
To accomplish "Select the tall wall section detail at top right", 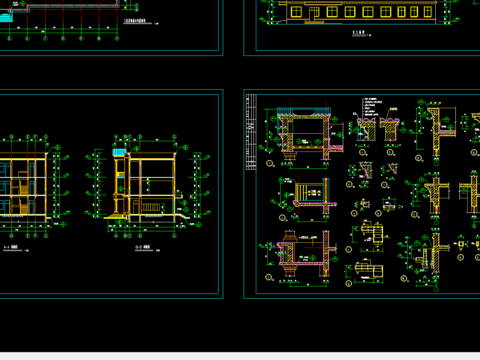I will (x=435, y=132).
